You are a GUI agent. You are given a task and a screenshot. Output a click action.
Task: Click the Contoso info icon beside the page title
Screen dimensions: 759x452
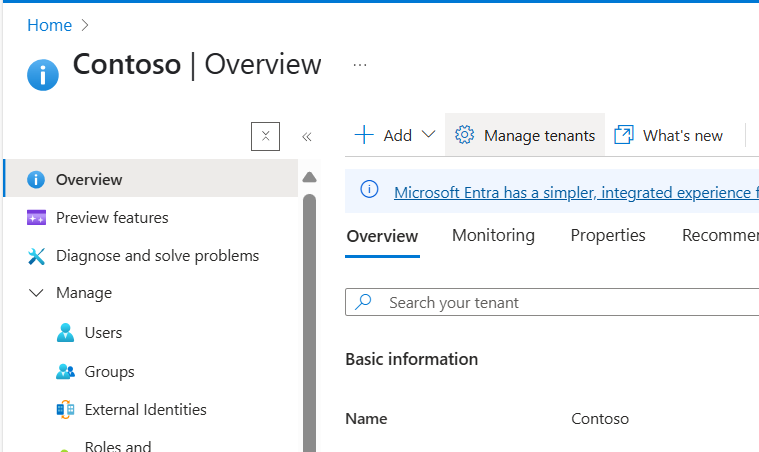[x=43, y=75]
